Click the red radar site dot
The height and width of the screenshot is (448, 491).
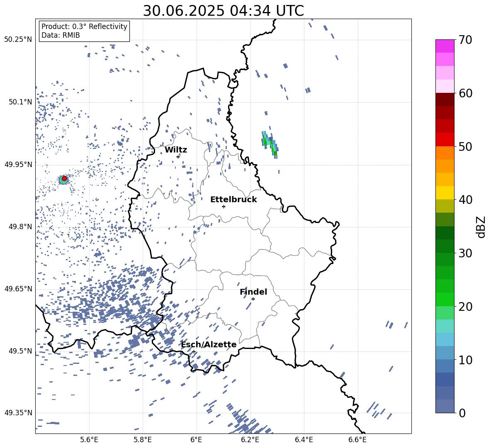tap(64, 178)
